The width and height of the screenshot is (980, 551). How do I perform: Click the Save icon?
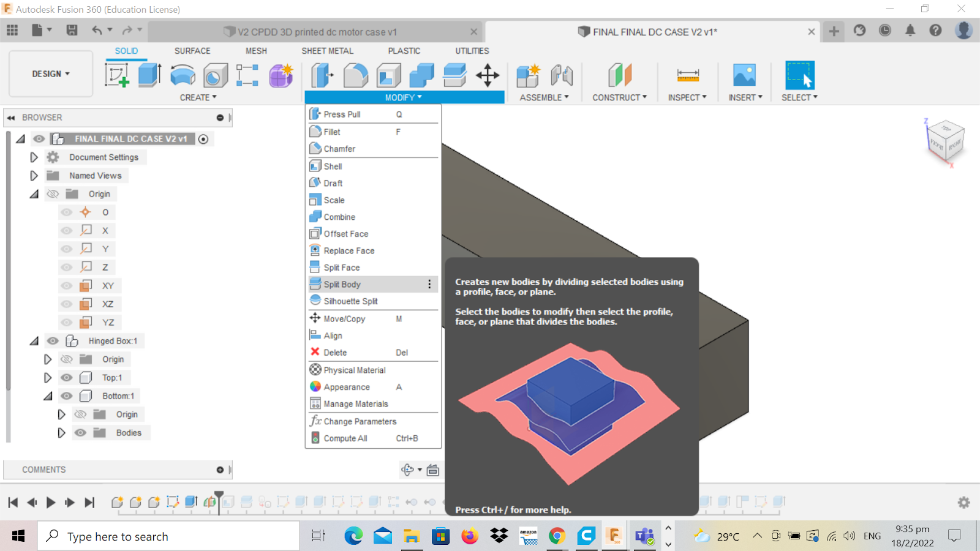click(x=72, y=30)
